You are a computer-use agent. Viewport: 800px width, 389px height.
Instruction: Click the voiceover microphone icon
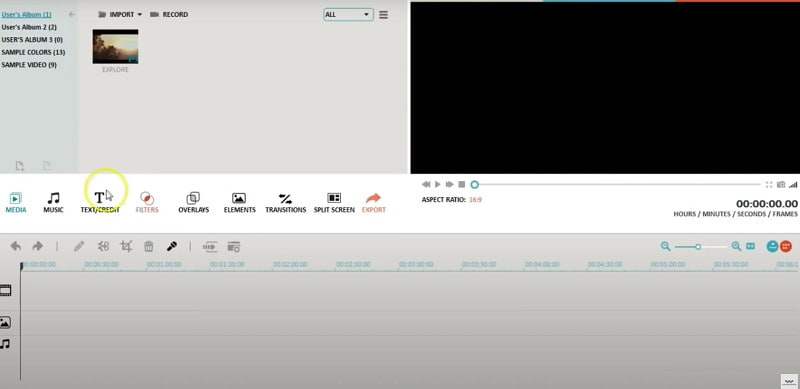[x=172, y=247]
